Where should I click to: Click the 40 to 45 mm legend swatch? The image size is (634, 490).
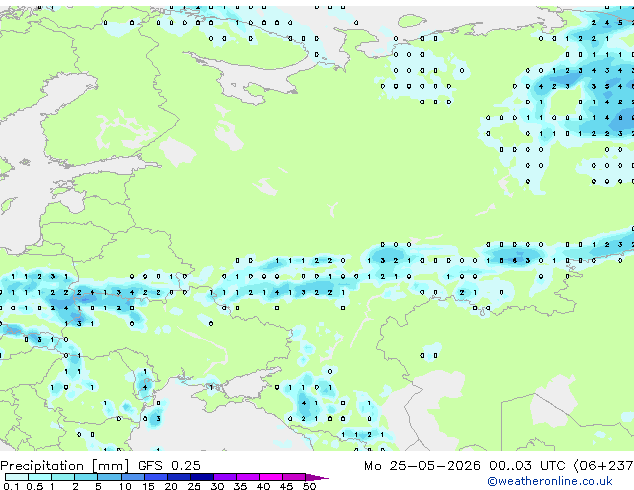click(271, 477)
